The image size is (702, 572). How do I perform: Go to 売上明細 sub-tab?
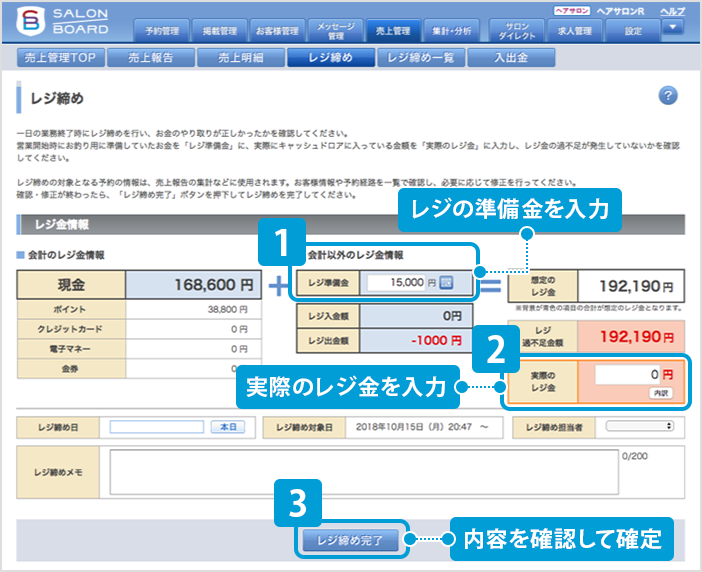pos(241,58)
